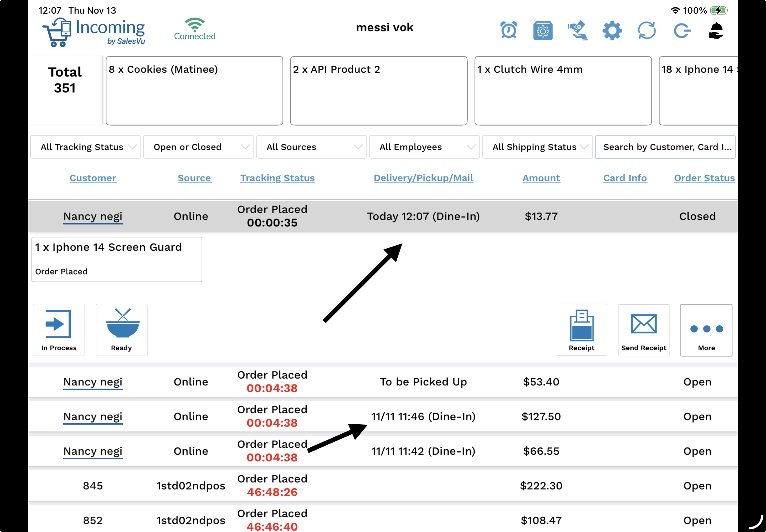
Task: Click the Send Receipt envelope button
Action: coord(644,330)
